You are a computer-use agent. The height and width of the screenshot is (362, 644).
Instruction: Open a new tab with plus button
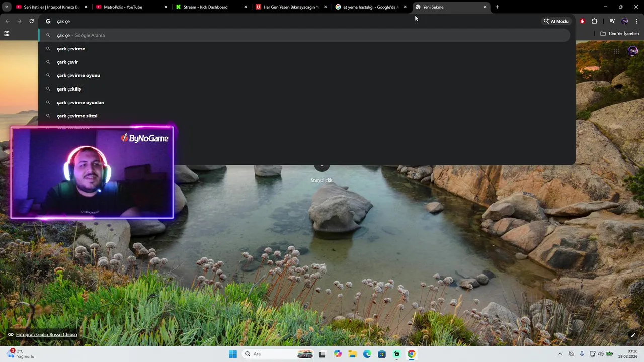click(497, 7)
